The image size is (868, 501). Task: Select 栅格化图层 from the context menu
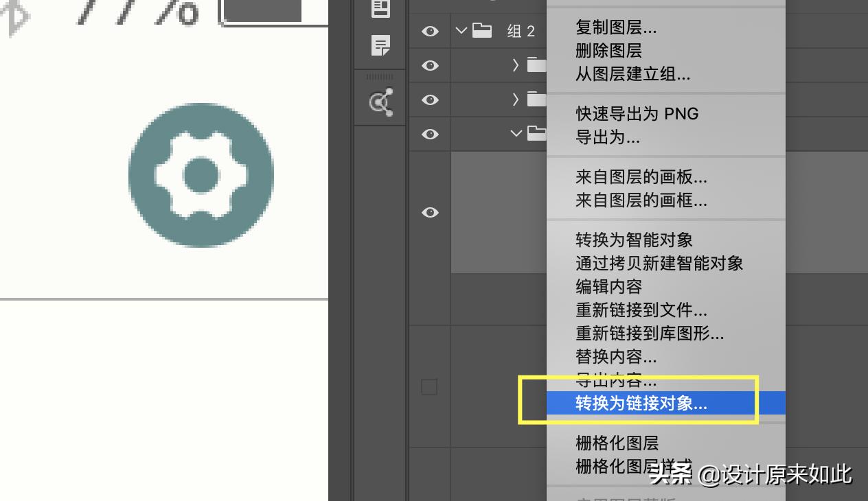pyautogui.click(x=617, y=443)
